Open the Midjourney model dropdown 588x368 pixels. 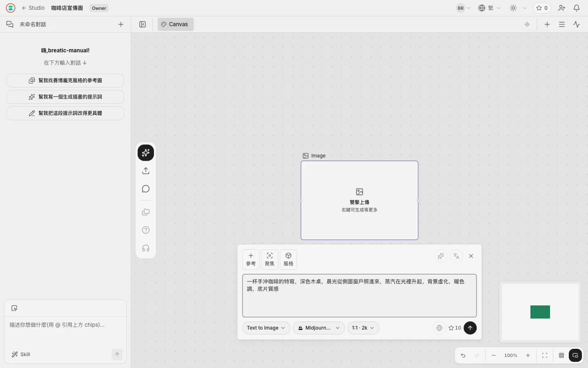(319, 328)
